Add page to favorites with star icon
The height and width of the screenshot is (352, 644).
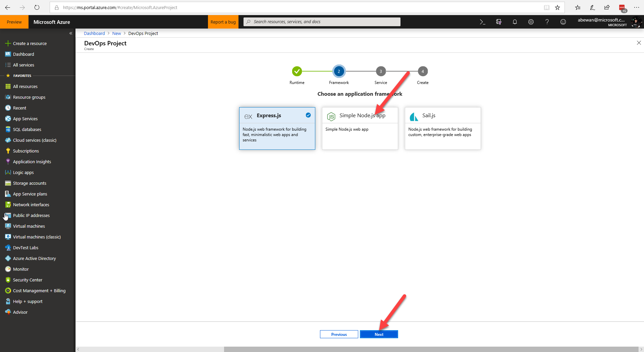(557, 7)
